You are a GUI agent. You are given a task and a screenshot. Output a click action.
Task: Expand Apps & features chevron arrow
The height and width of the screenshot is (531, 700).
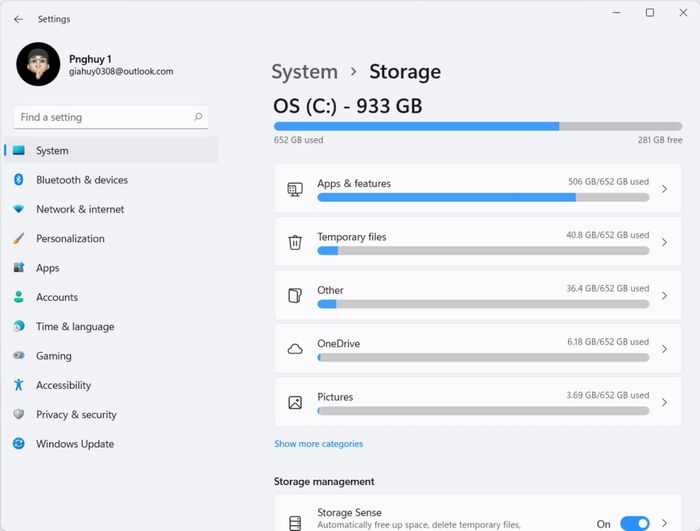tap(664, 189)
